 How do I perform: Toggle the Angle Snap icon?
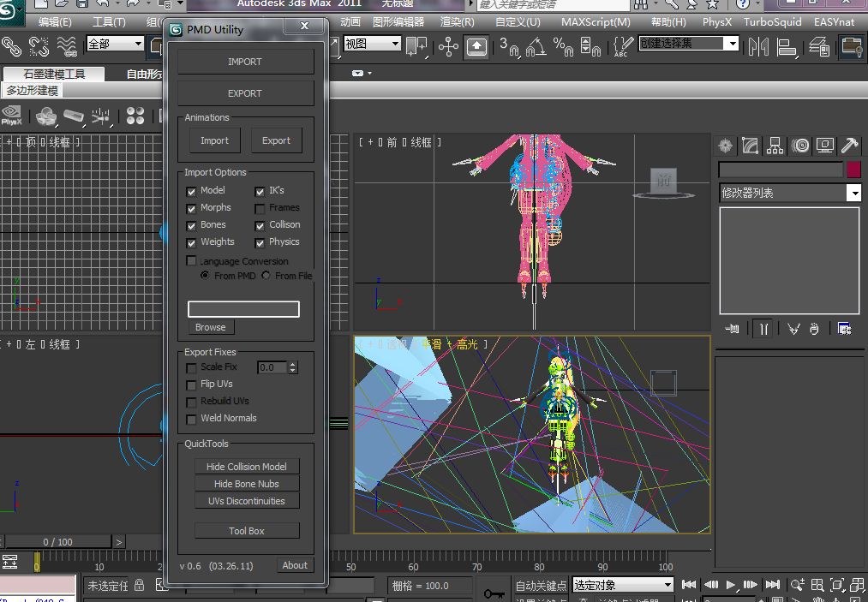coord(536,46)
